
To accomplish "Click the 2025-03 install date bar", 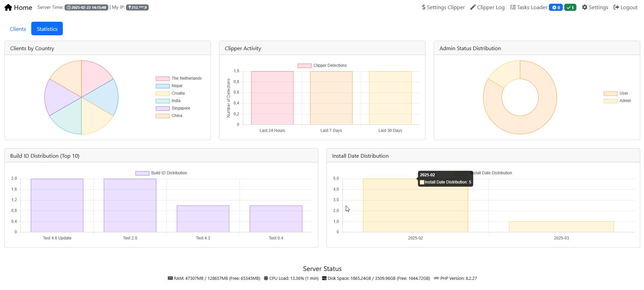I will pos(561,227).
